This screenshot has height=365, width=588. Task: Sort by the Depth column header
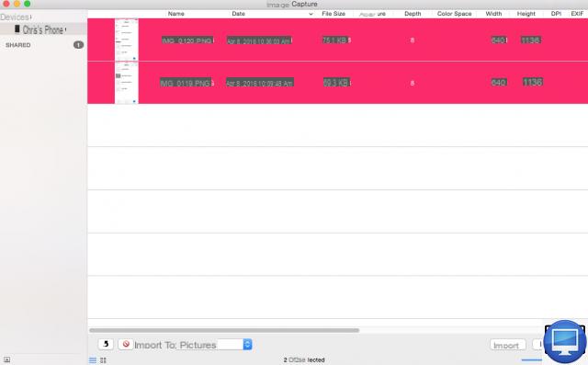[413, 14]
